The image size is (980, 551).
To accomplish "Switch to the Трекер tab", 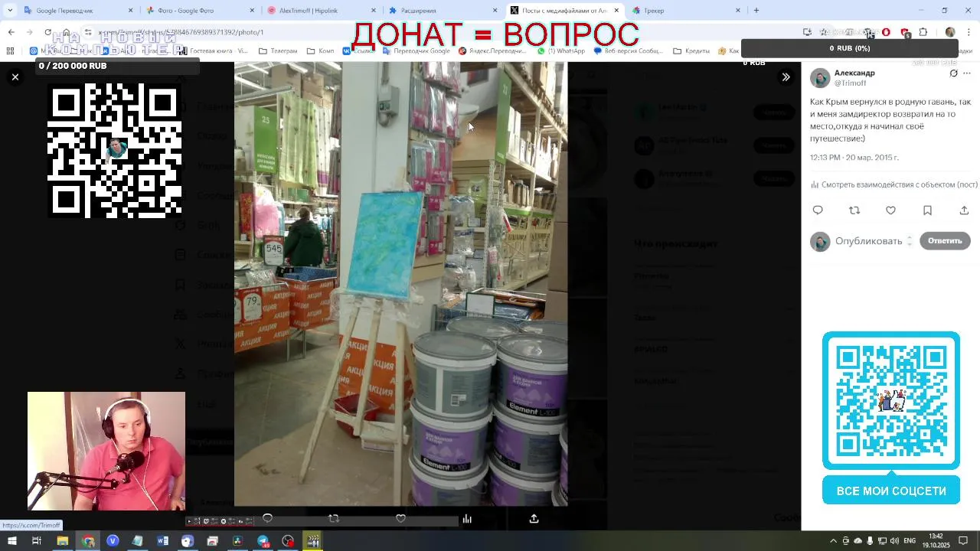I will click(685, 11).
